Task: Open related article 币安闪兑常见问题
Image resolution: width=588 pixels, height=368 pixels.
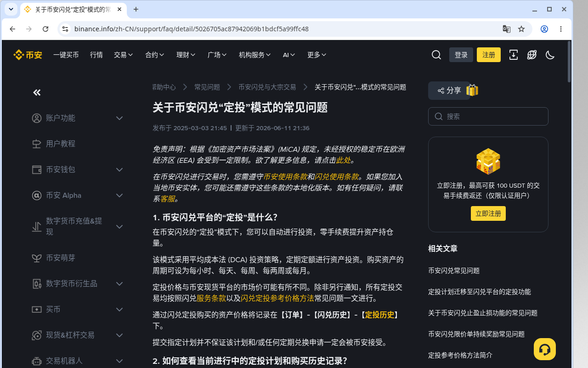Action: point(454,270)
